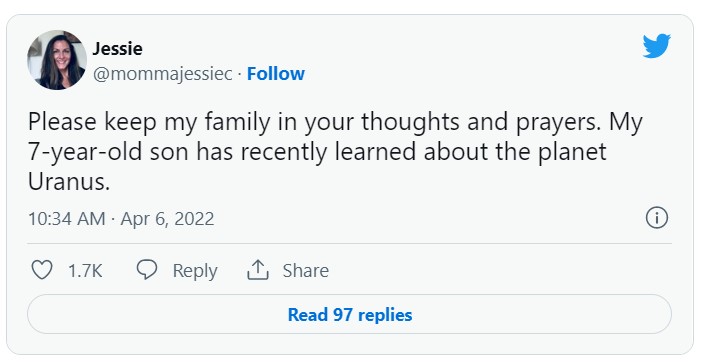Like the tweet with the heart icon
The width and height of the screenshot is (708, 363).
pos(42,270)
